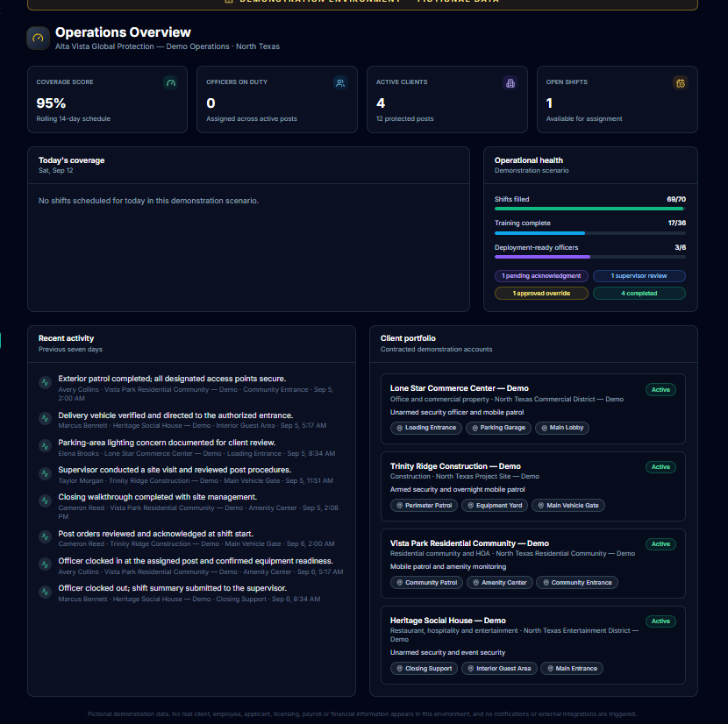Image resolution: width=728 pixels, height=724 pixels.
Task: Click activity icon beside Closing walkthrough completed
Action: (x=45, y=500)
